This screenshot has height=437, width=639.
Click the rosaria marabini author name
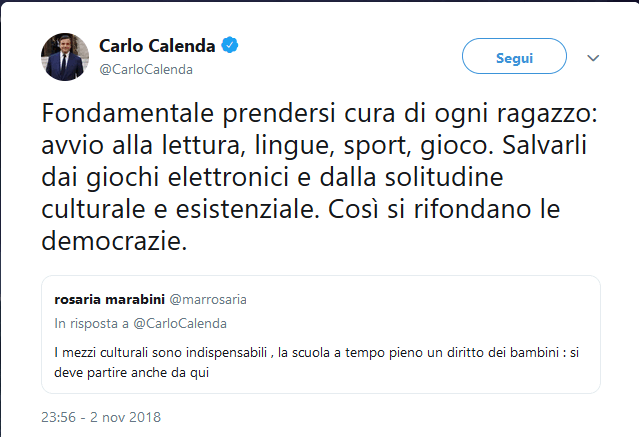(110, 297)
